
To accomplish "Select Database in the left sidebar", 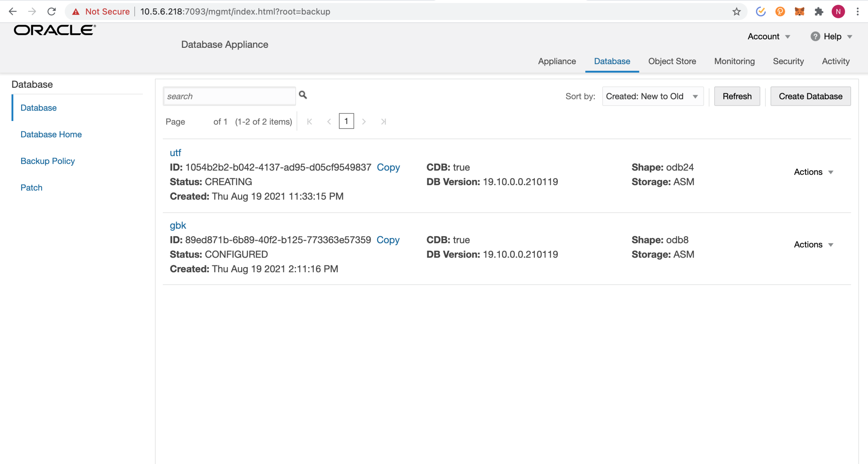I will tap(38, 108).
